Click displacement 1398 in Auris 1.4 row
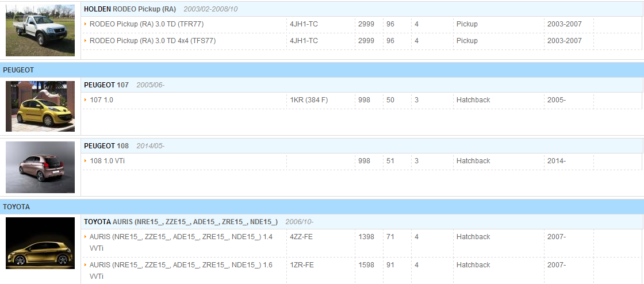 [x=366, y=237]
